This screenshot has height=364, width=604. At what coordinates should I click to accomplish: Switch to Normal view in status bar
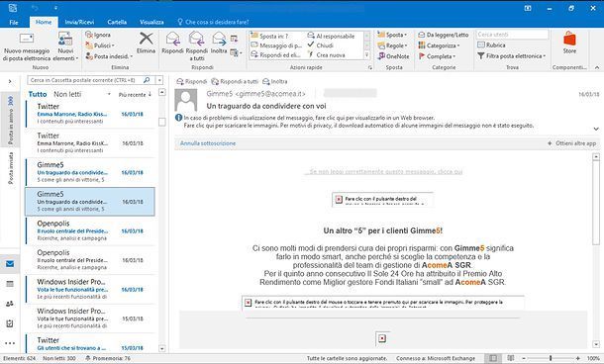click(493, 358)
